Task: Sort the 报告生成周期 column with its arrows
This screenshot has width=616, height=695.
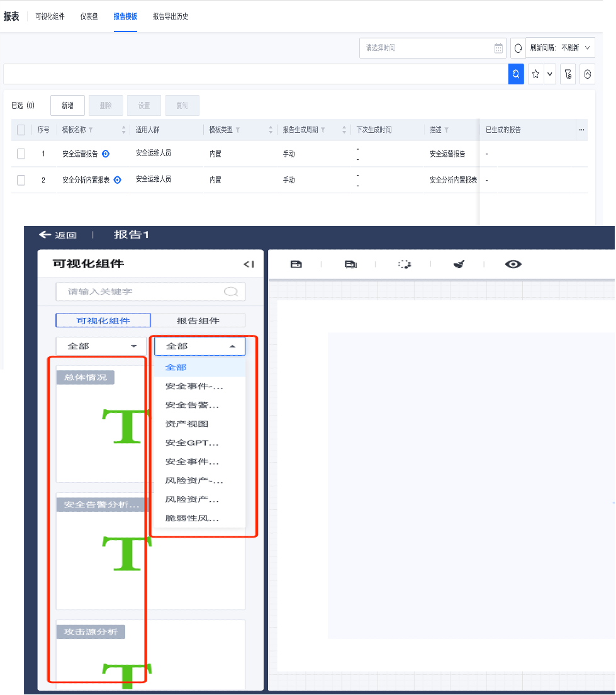Action: (344, 130)
